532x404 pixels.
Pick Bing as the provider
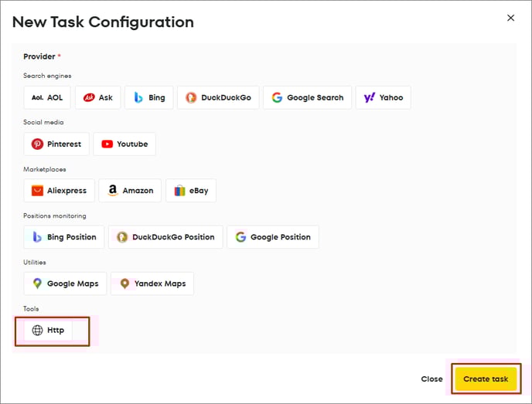click(x=148, y=98)
